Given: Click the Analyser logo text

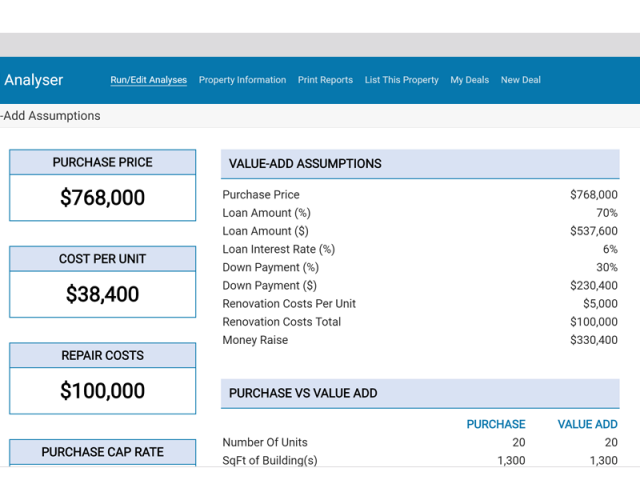Looking at the screenshot, I should [x=33, y=80].
